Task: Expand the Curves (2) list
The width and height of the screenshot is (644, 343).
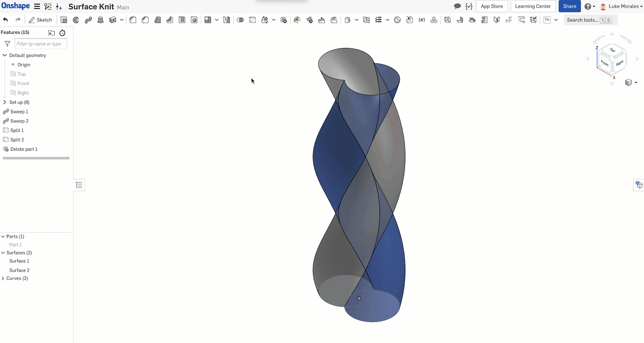Action: 3,279
